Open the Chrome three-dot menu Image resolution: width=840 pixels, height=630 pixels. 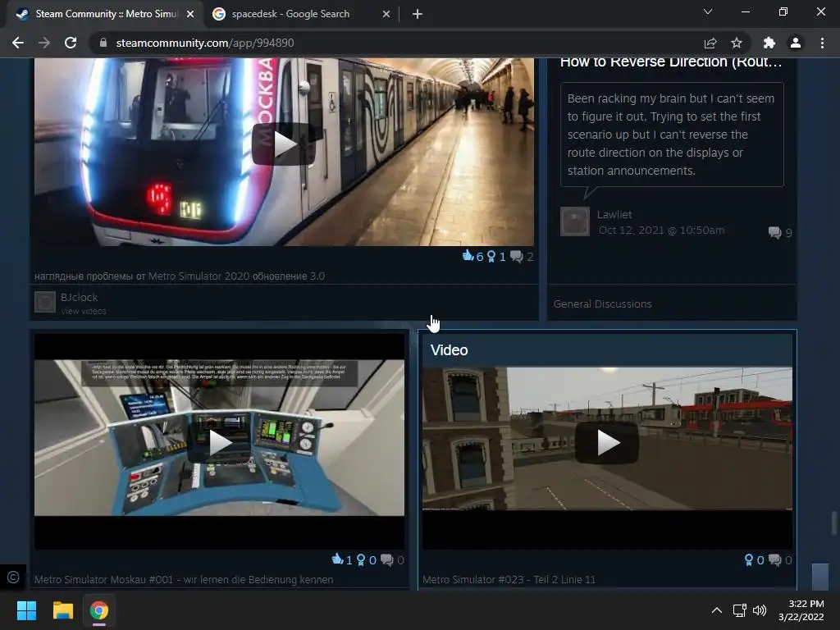(822, 43)
